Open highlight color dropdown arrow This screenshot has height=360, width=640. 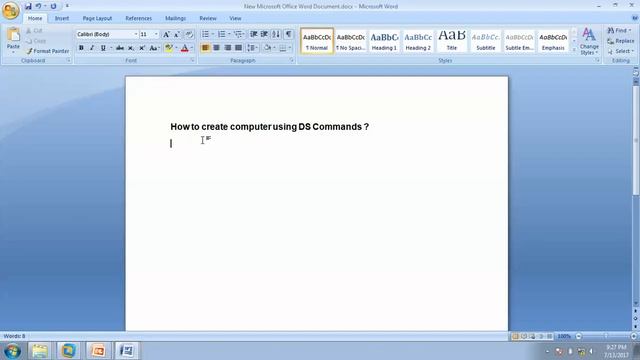(176, 48)
